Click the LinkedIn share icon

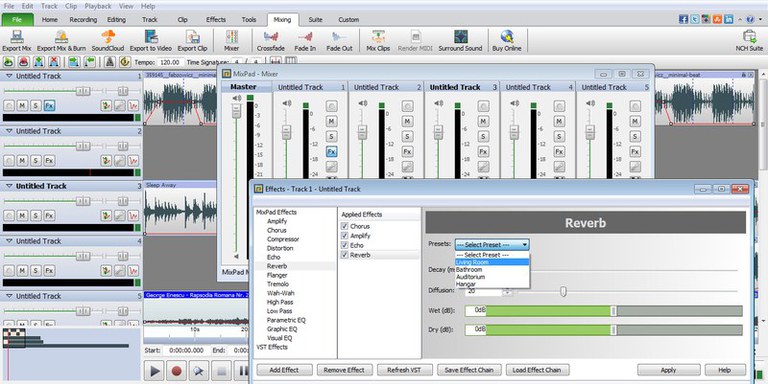729,20
